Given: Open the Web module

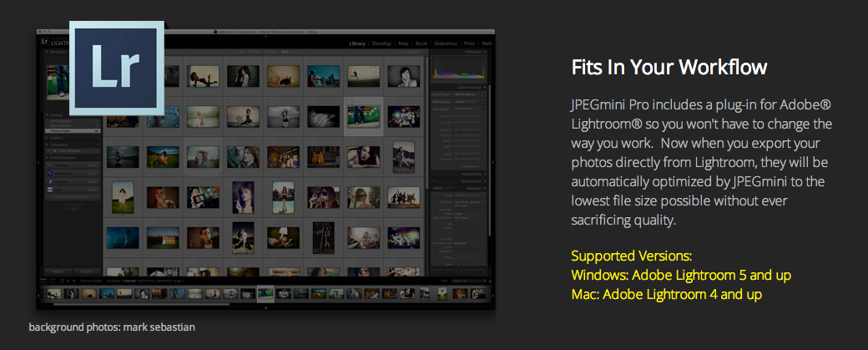Looking at the screenshot, I should tap(487, 43).
